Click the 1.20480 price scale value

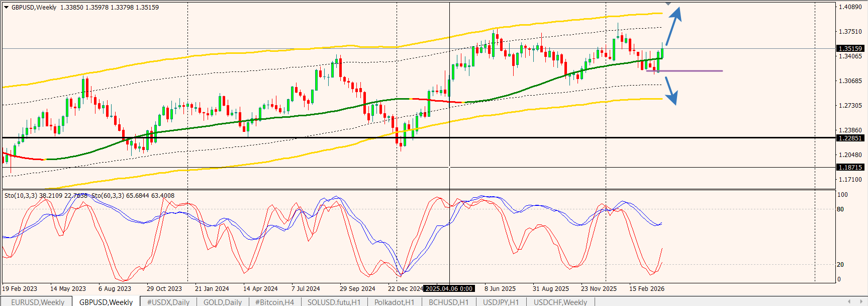pos(850,155)
